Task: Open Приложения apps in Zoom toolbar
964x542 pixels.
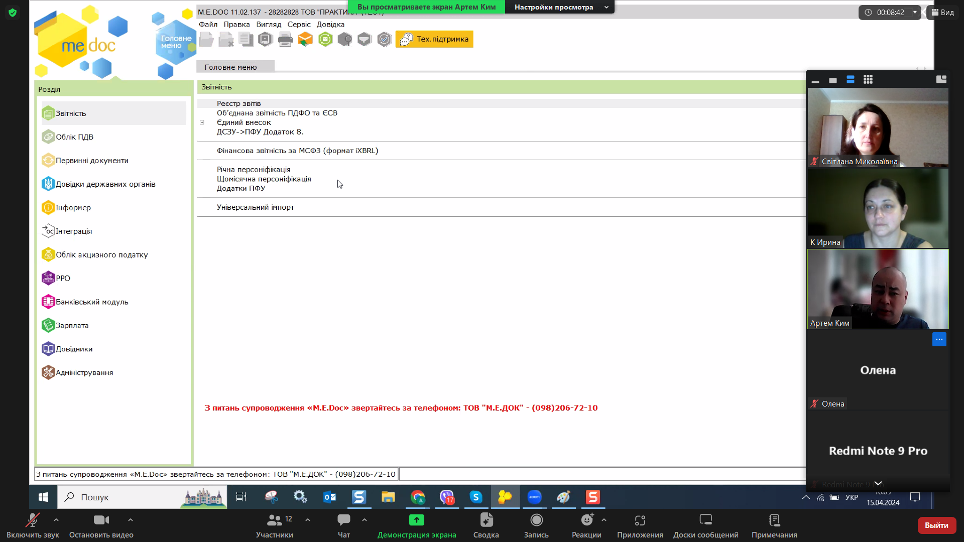Action: 640,526
